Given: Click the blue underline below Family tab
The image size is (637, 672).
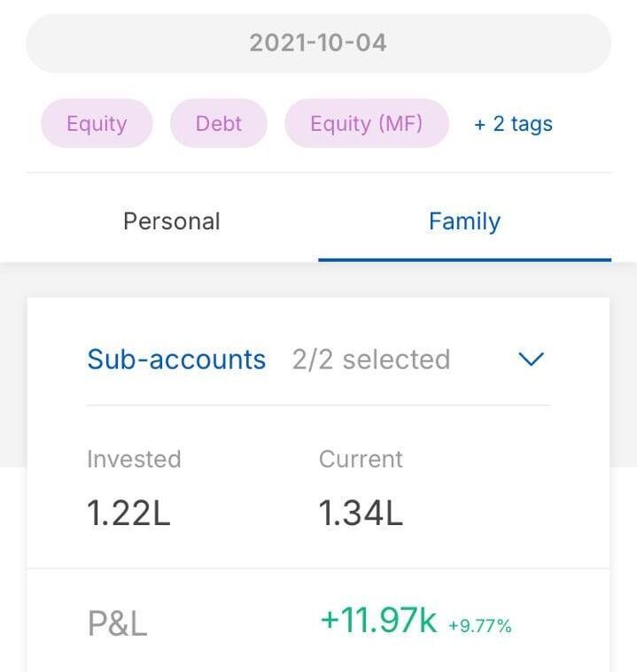Looking at the screenshot, I should [464, 260].
